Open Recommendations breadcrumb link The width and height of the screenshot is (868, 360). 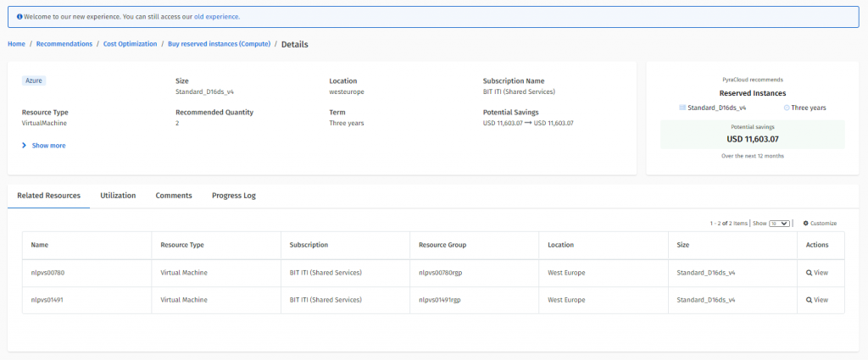pyautogui.click(x=64, y=44)
